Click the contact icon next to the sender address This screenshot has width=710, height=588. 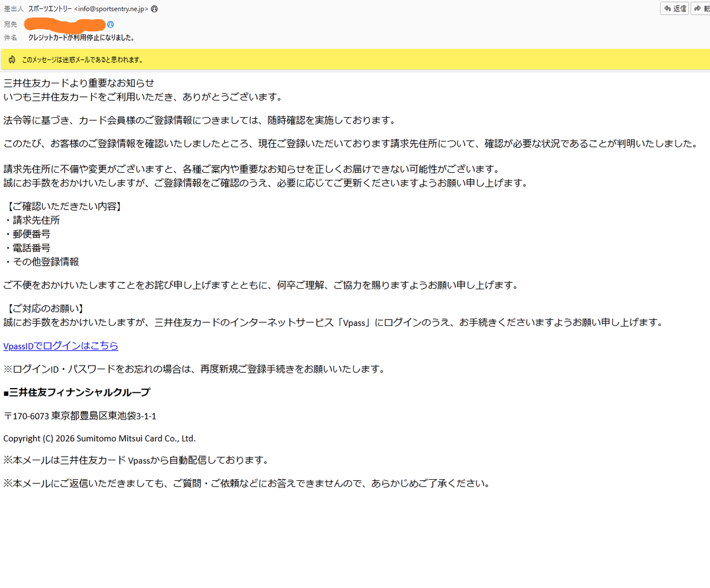[x=154, y=9]
